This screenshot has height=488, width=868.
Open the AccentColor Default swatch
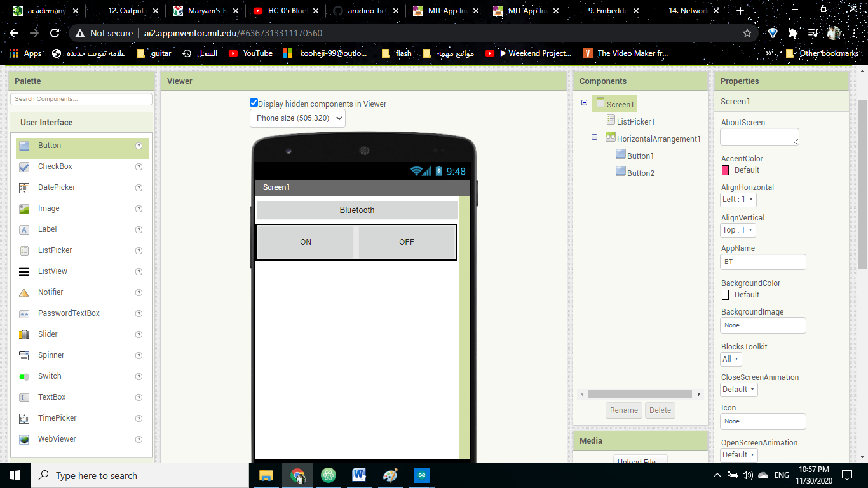click(x=726, y=170)
